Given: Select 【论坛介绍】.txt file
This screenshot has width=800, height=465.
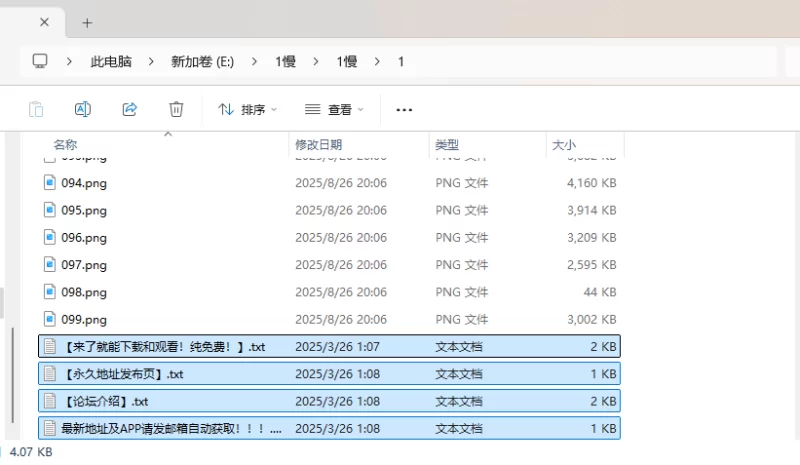Looking at the screenshot, I should point(329,401).
